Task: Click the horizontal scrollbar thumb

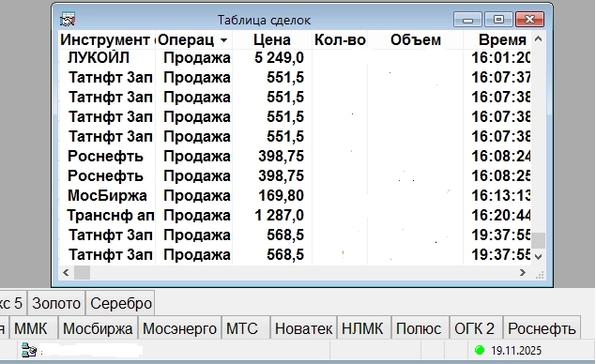Action: [82, 272]
